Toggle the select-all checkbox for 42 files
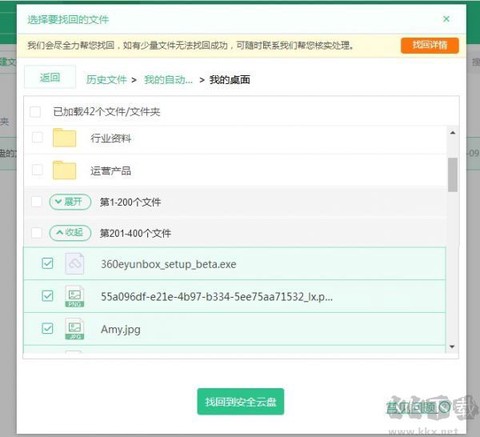 (x=35, y=112)
